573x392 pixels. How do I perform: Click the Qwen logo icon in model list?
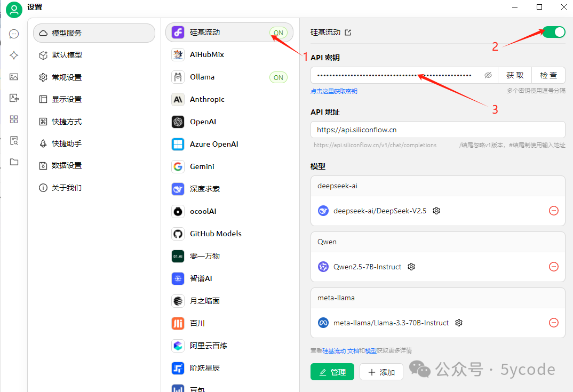(323, 267)
